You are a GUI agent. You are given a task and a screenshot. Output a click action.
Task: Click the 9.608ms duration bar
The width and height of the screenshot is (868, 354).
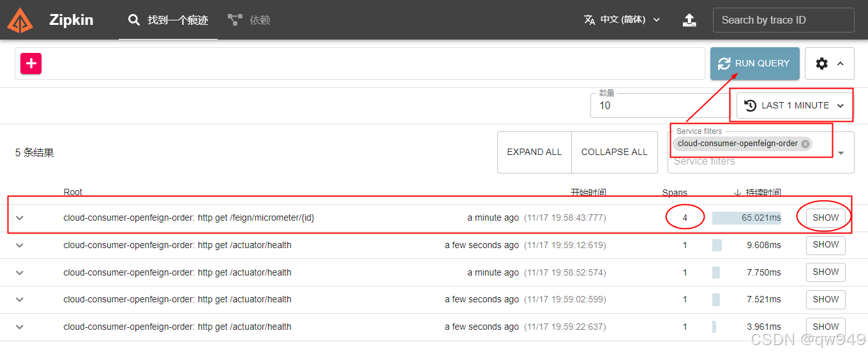coord(717,245)
